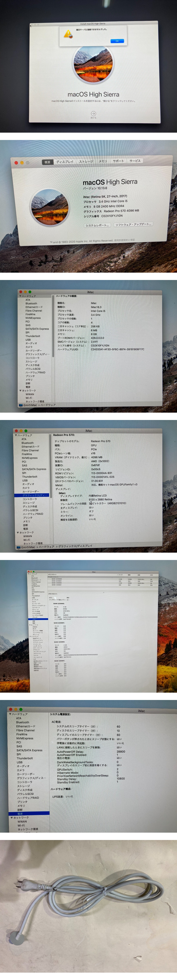177x980 pixels.
Task: Click the computer icon in the Radeon window path bar
Action: [x=18, y=547]
